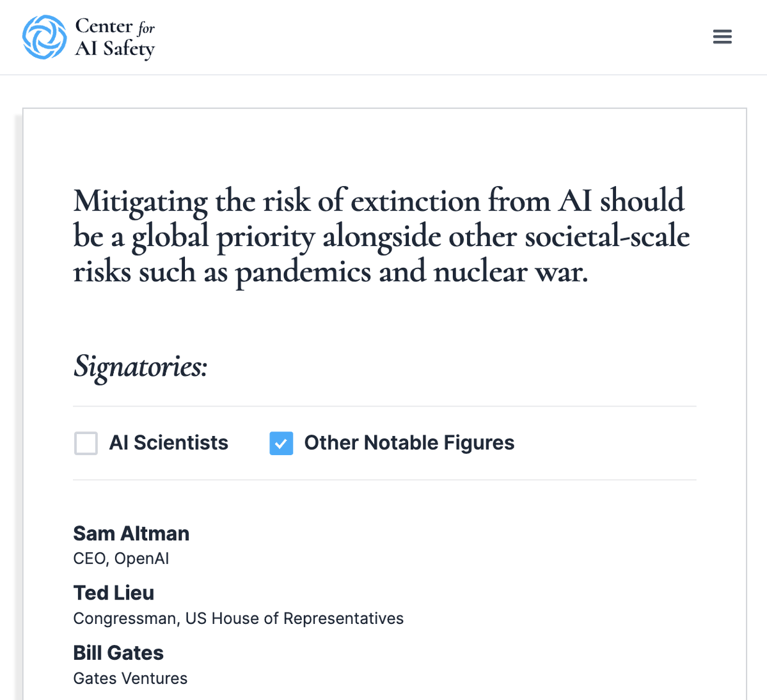
Task: Click "nuclear war" in the statement headline
Action: click(510, 272)
